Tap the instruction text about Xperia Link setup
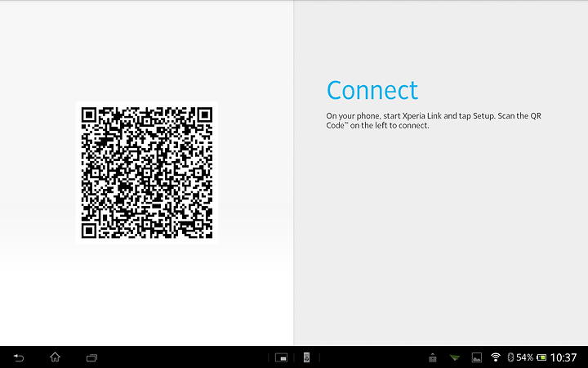588x368 pixels. coord(434,120)
